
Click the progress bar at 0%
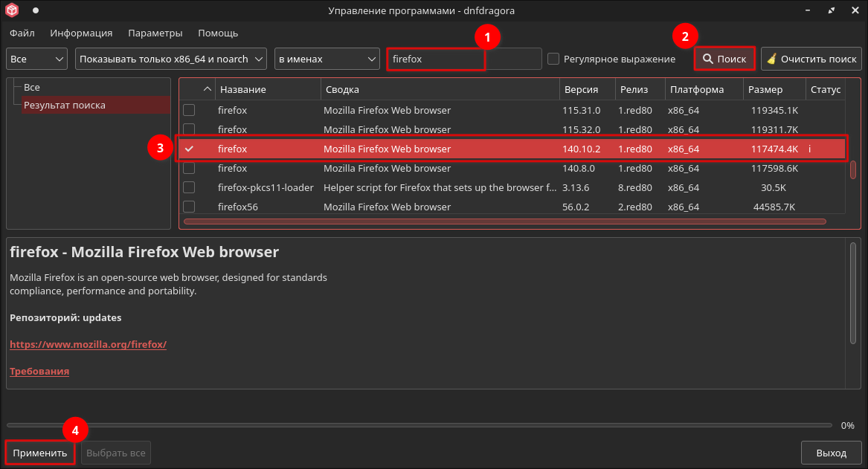(x=419, y=425)
